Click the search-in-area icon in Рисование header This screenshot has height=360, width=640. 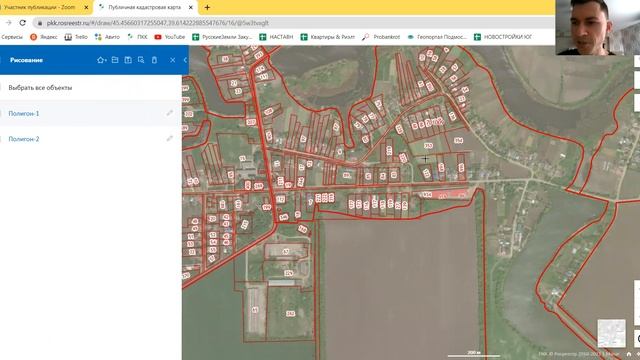pyautogui.click(x=141, y=60)
